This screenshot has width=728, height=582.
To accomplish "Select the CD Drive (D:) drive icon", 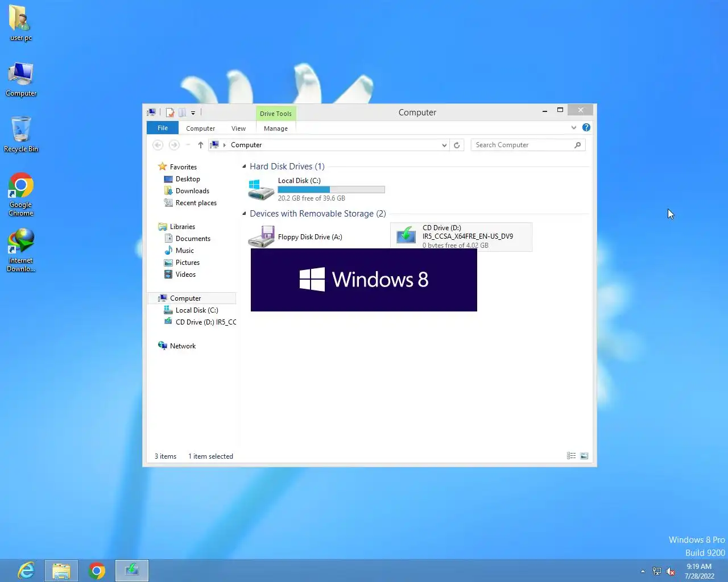I will click(406, 236).
